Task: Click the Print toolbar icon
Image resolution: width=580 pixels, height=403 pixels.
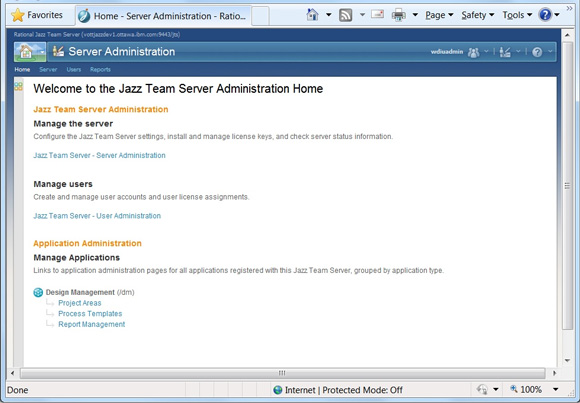Action: [399, 15]
